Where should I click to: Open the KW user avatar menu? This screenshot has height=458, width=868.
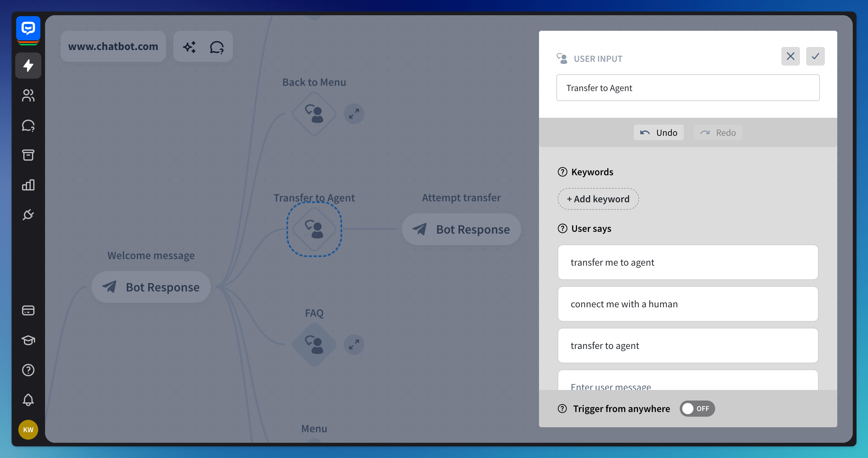pos(28,430)
